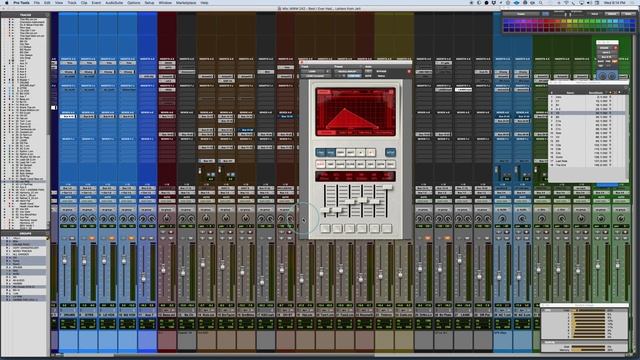Select the first row in Memory Locations list

(x=586, y=98)
